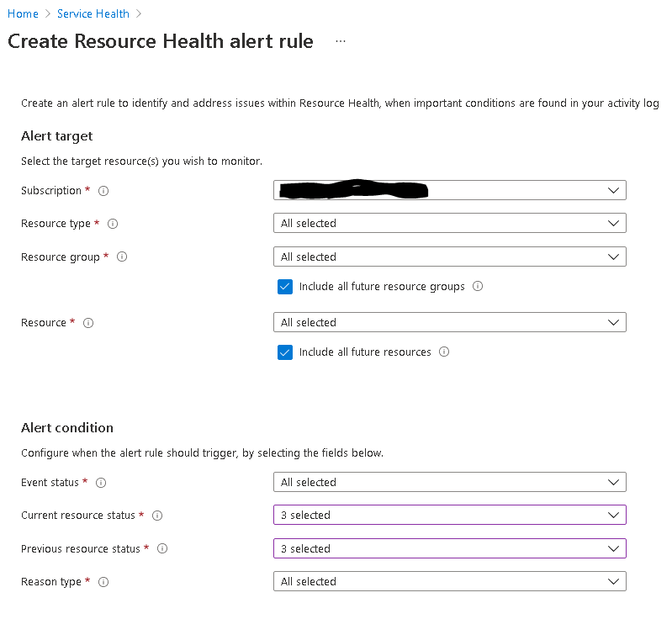Click the Reason type label
Screen dimensions: 672x619
pos(51,582)
